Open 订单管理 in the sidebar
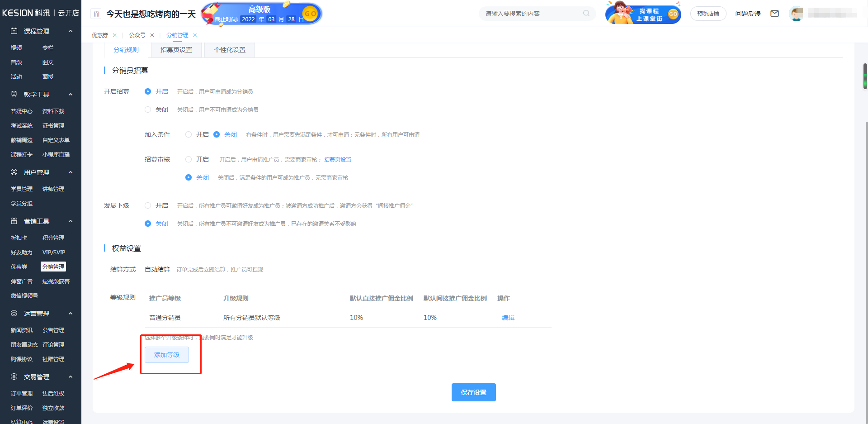This screenshot has width=868, height=424. point(22,394)
